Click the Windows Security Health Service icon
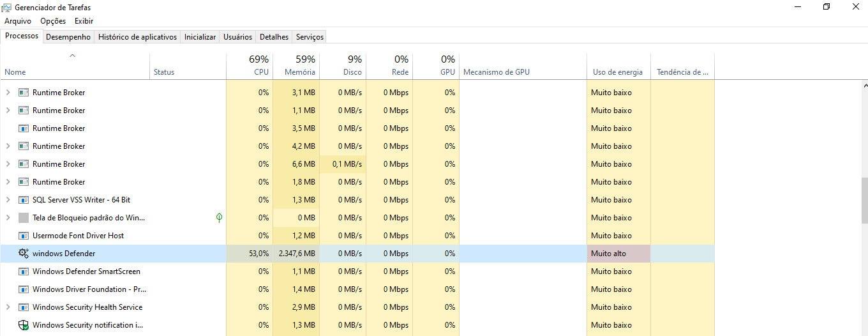The width and height of the screenshot is (868, 336). (x=24, y=307)
